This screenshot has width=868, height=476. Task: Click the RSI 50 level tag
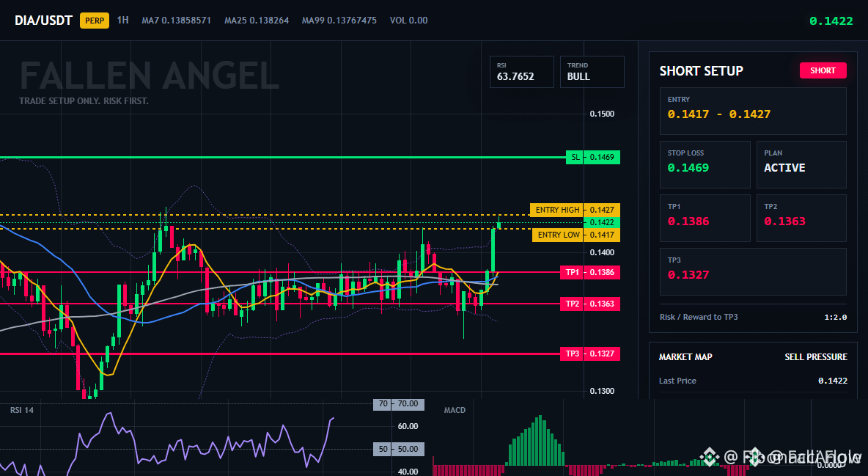point(398,449)
